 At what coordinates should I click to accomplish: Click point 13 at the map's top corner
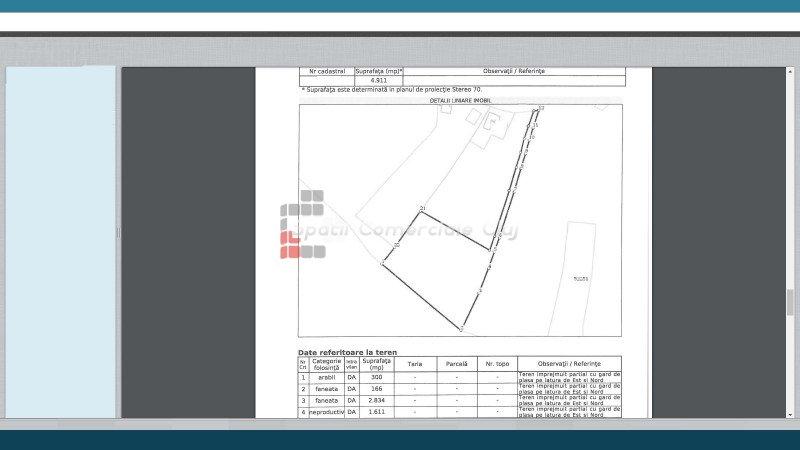click(540, 108)
